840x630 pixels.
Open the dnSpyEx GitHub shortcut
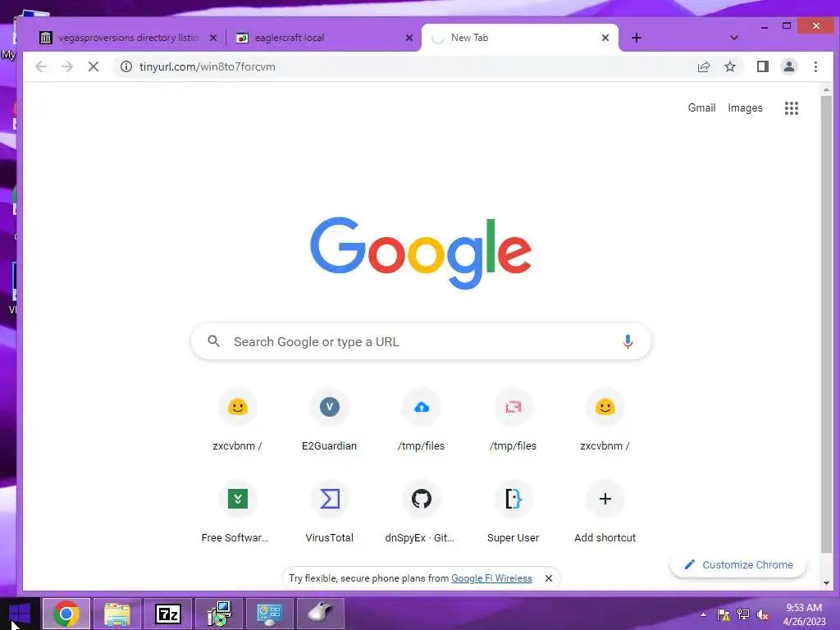pyautogui.click(x=422, y=514)
